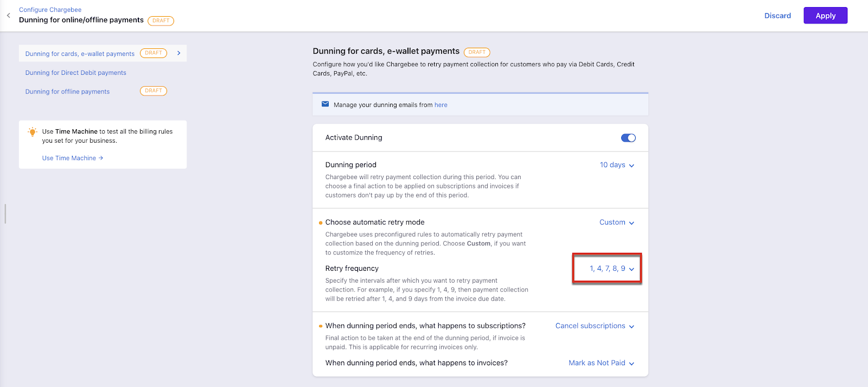Viewport: 868px width, 387px height.
Task: Click 'When dunning period ends, what happens to subscriptions?'
Action: coord(425,326)
